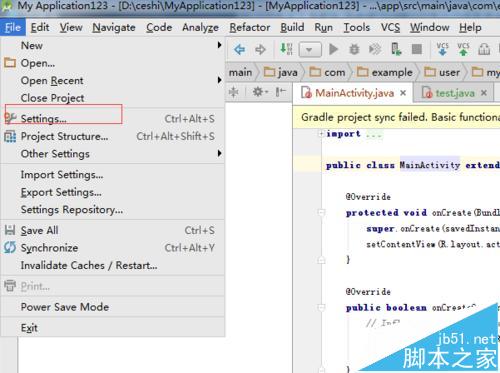Close the test.java tab

click(x=484, y=93)
